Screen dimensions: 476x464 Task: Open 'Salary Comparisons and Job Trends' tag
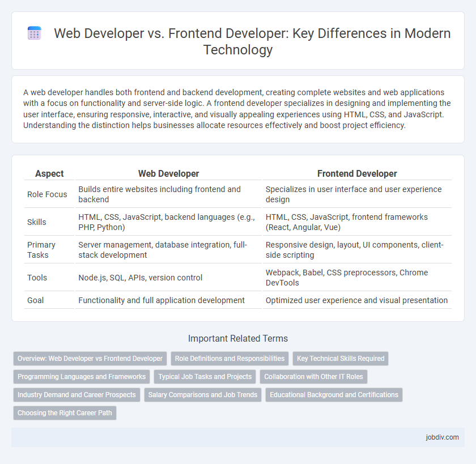point(202,395)
